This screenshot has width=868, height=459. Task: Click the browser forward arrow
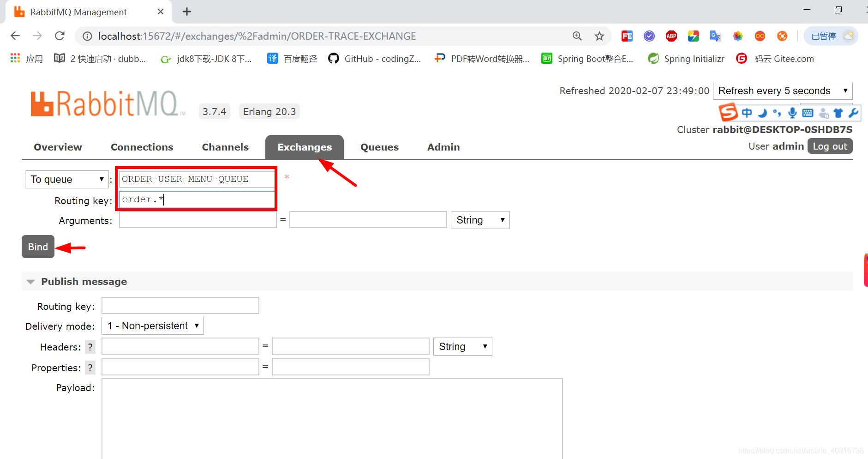tap(37, 36)
